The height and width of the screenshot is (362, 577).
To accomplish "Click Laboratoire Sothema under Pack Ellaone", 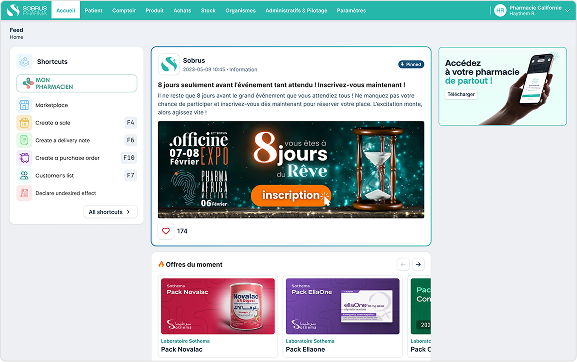I will pyautogui.click(x=310, y=341).
